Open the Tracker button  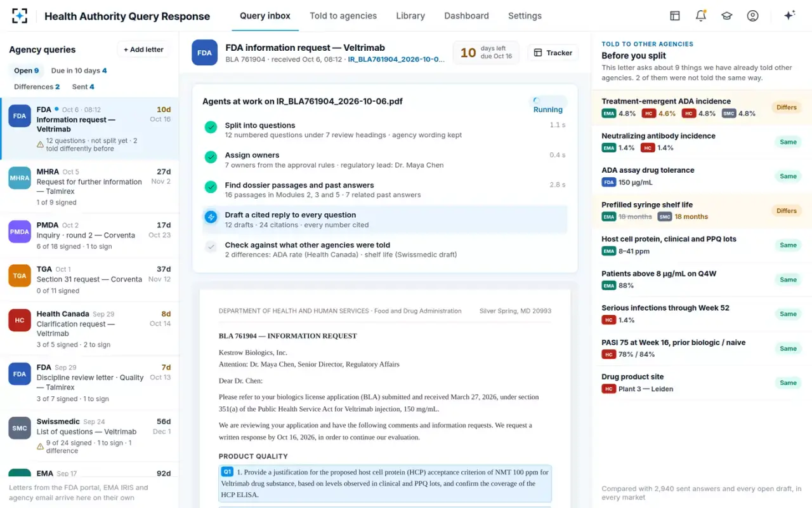pyautogui.click(x=553, y=53)
